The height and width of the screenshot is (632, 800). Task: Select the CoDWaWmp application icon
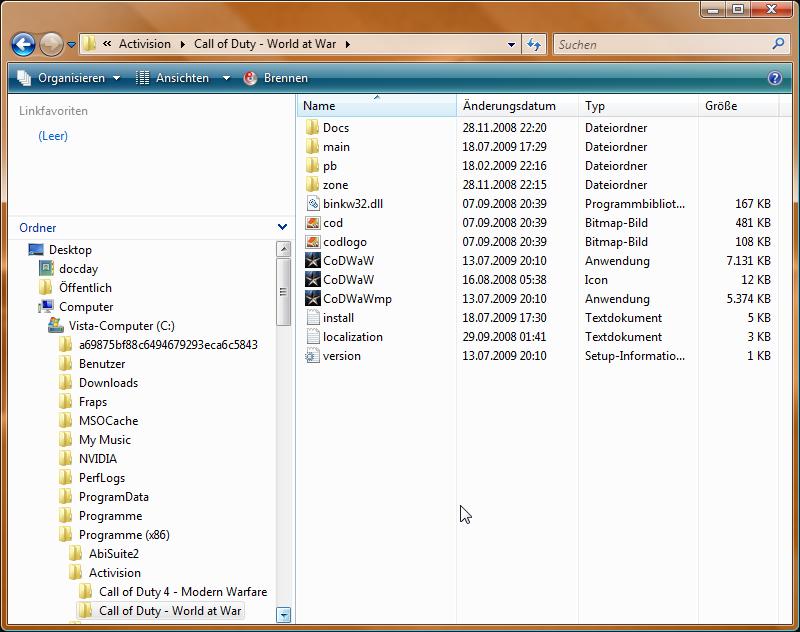(x=312, y=298)
